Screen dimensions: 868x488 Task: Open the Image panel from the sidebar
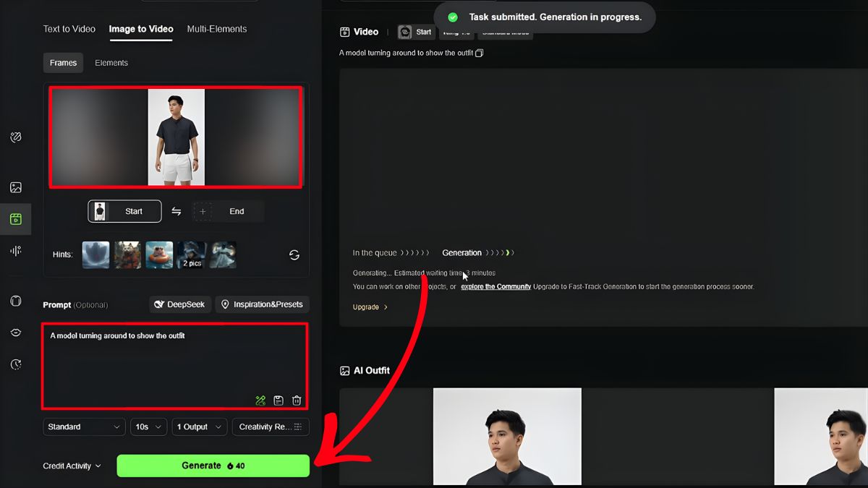click(16, 187)
